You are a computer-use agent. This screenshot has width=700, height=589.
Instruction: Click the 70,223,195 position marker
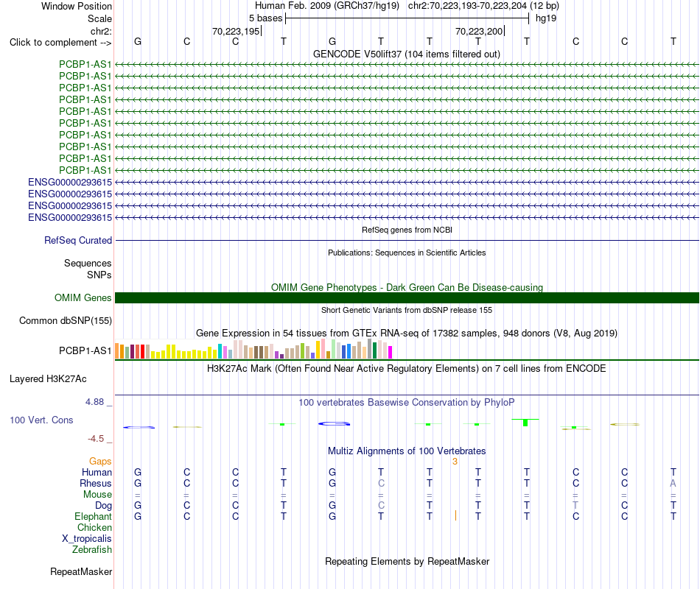point(237,31)
